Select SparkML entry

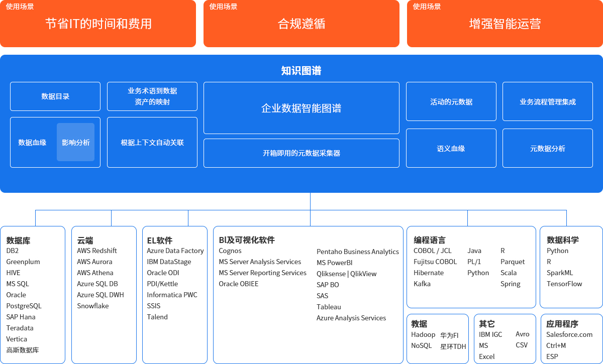tap(560, 273)
